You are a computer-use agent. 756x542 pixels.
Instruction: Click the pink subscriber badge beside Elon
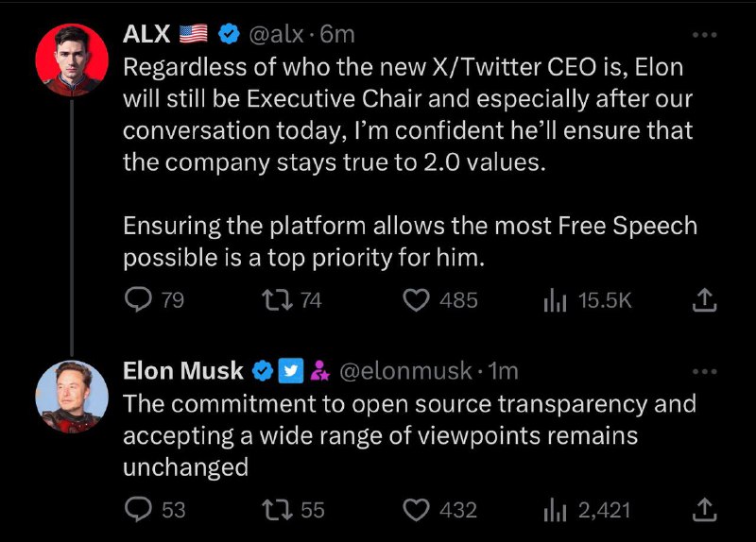point(318,371)
